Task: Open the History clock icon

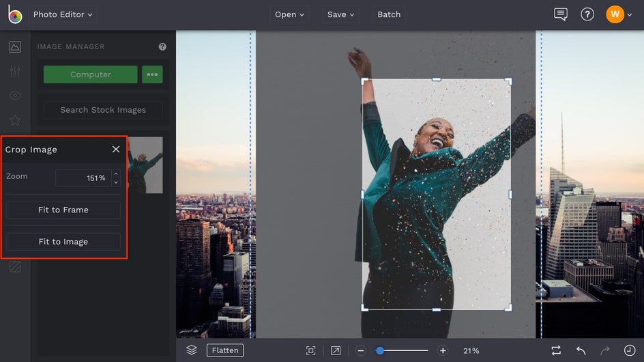Action: pyautogui.click(x=630, y=350)
